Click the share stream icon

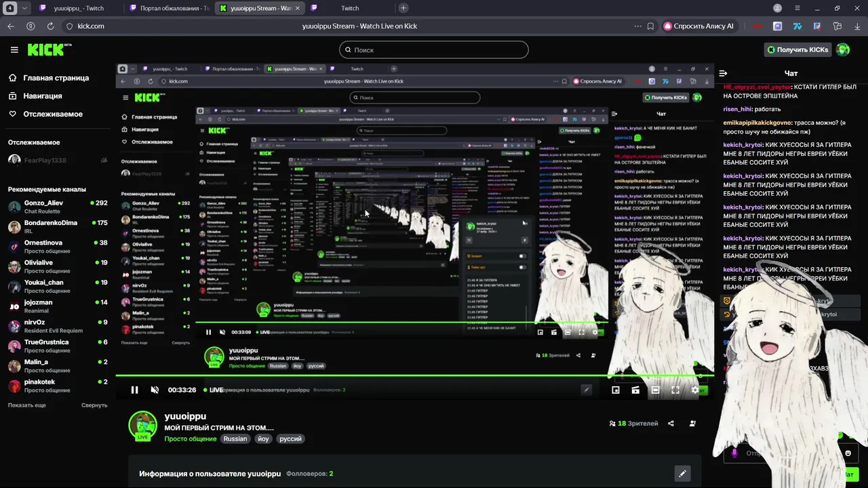tap(671, 424)
